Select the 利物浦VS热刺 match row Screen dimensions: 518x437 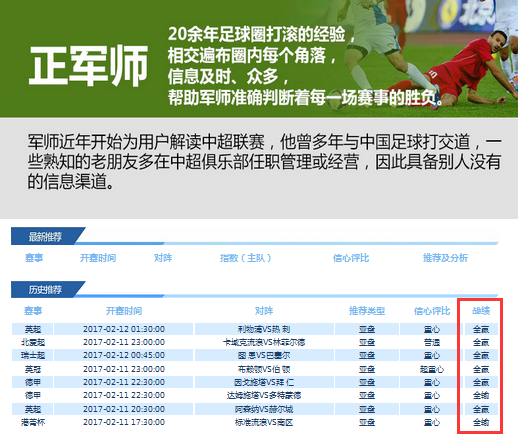(255, 329)
